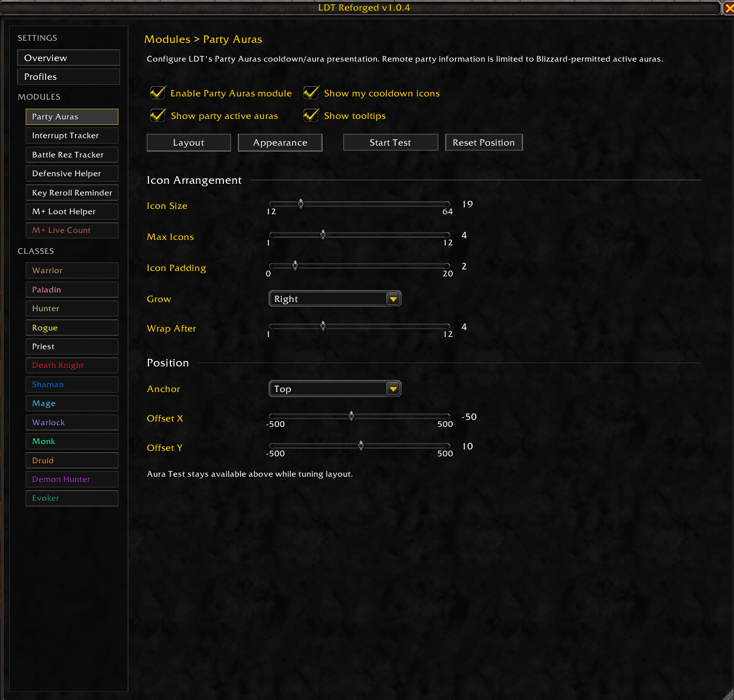Open Interrupt Tracker module
Screen dimensions: 734x700
[72, 136]
